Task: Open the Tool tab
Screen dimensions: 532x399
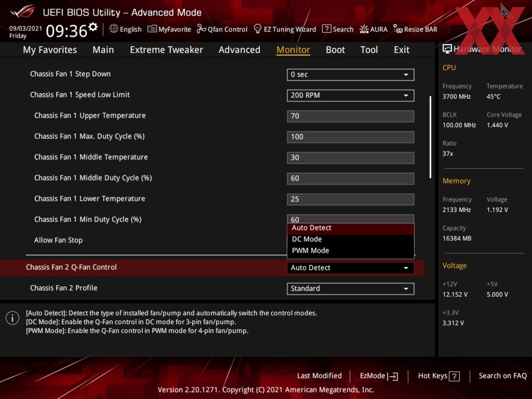Action: click(369, 50)
